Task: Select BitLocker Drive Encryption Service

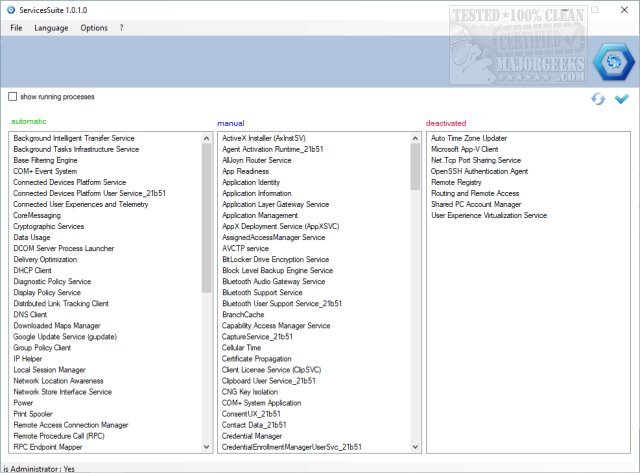Action: [x=276, y=260]
